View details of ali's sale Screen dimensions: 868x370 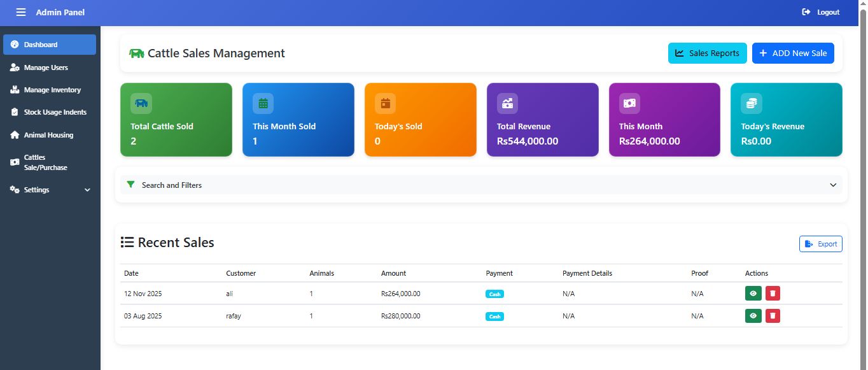tap(753, 294)
